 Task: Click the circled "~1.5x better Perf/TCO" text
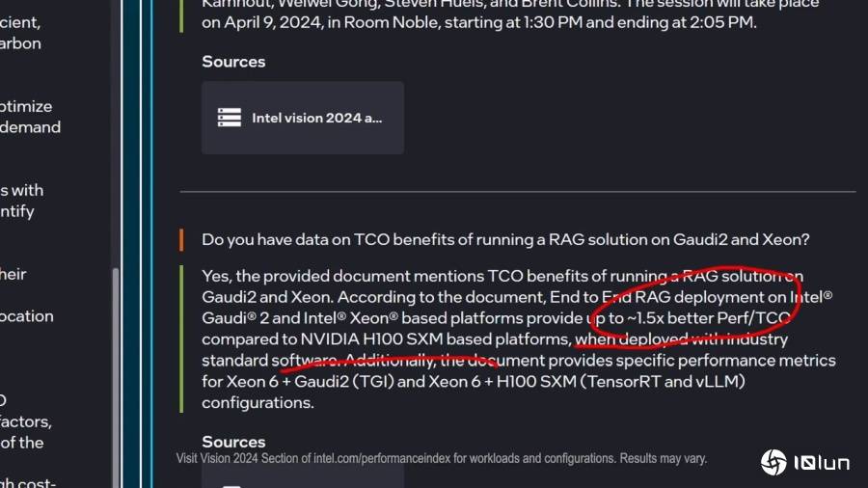(x=709, y=318)
